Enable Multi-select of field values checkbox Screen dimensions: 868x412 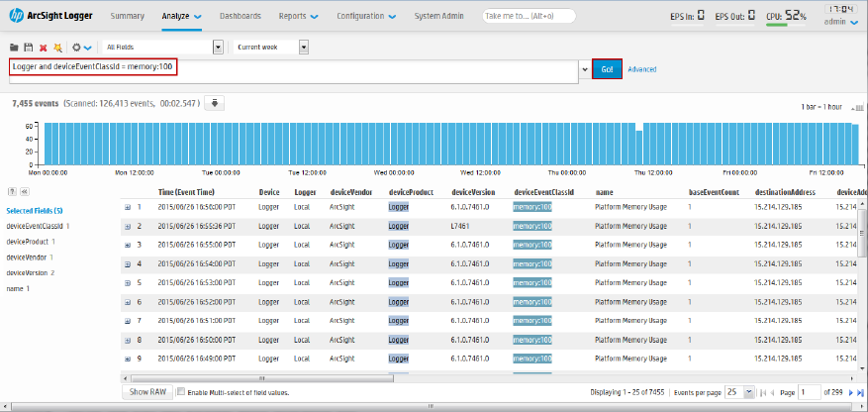tap(181, 393)
